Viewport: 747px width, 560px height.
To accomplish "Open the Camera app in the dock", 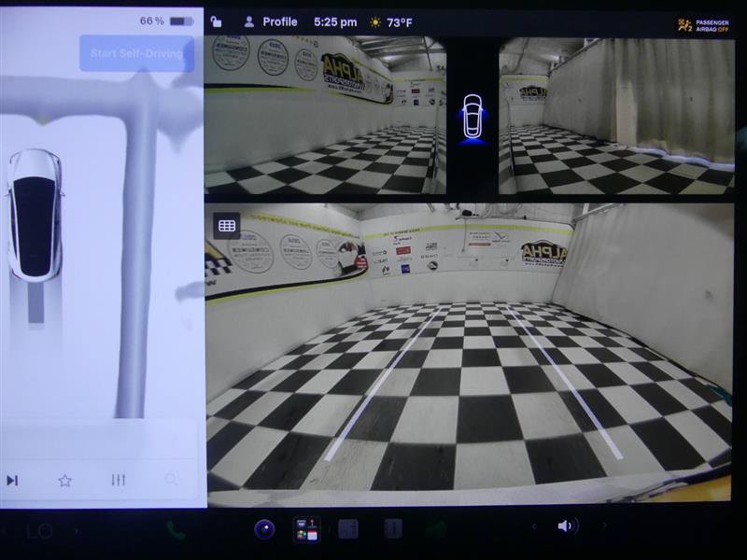I will pos(264,529).
